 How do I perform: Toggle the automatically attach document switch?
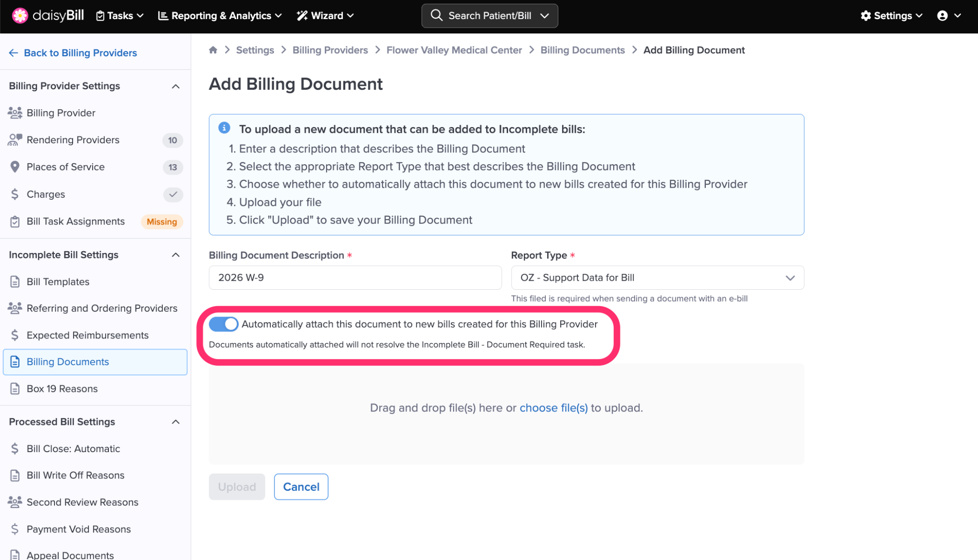[223, 324]
